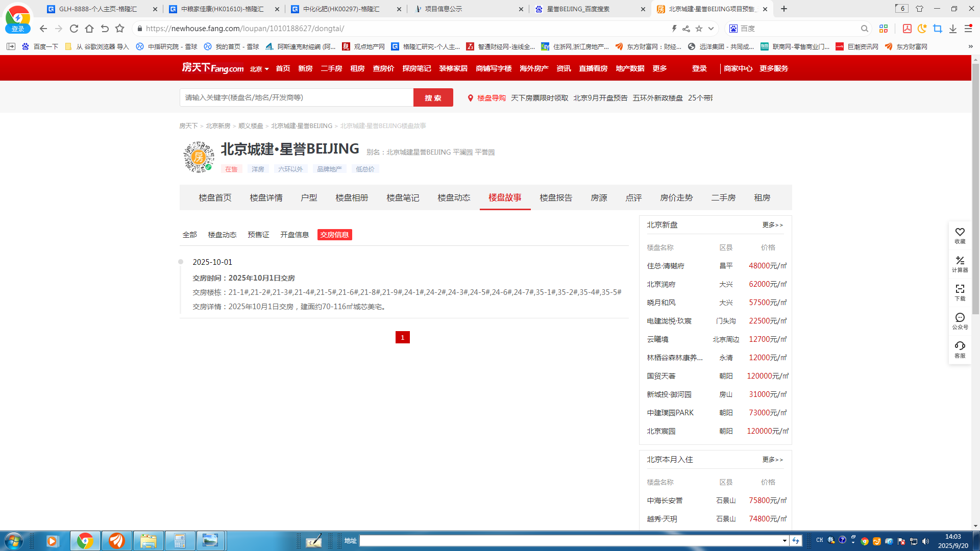Click the volume icon in system tray
The height and width of the screenshot is (551, 980).
tap(925, 541)
